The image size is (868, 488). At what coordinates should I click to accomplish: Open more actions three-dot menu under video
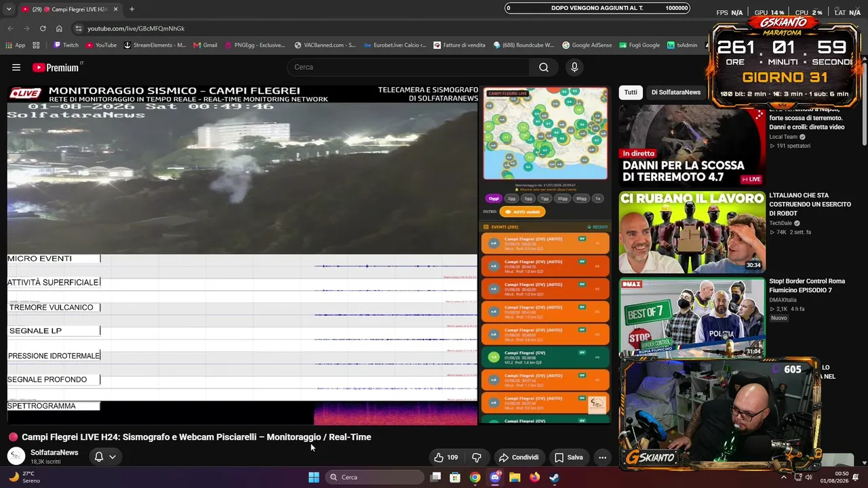point(602,457)
